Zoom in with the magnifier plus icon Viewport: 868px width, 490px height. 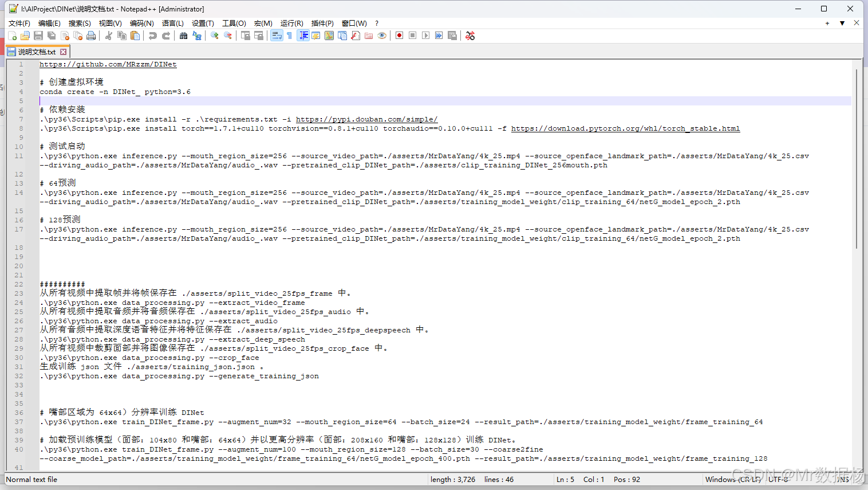(215, 36)
